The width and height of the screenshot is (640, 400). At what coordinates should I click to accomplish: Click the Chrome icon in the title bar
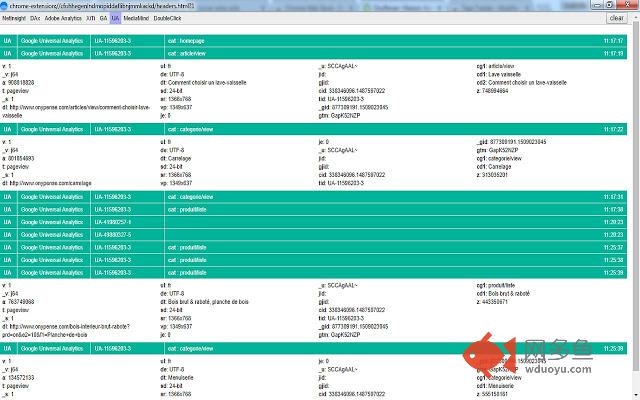[x=4, y=6]
